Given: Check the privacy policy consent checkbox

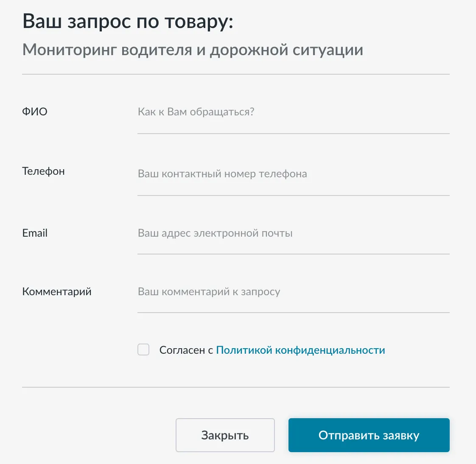Looking at the screenshot, I should click(x=143, y=350).
